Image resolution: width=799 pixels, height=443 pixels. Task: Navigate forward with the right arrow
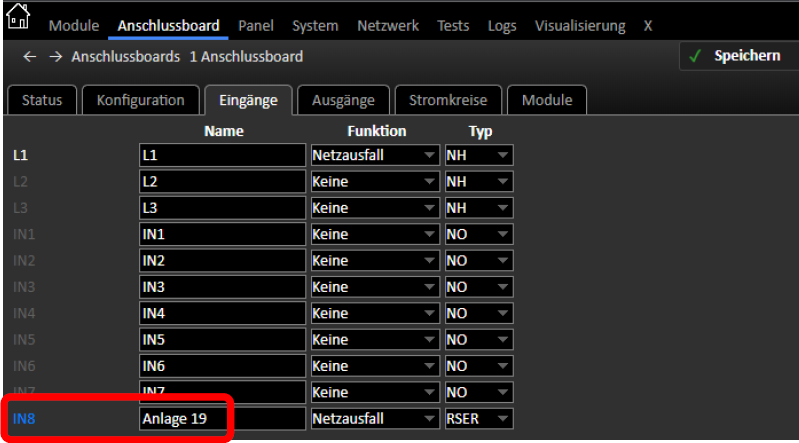(55, 57)
